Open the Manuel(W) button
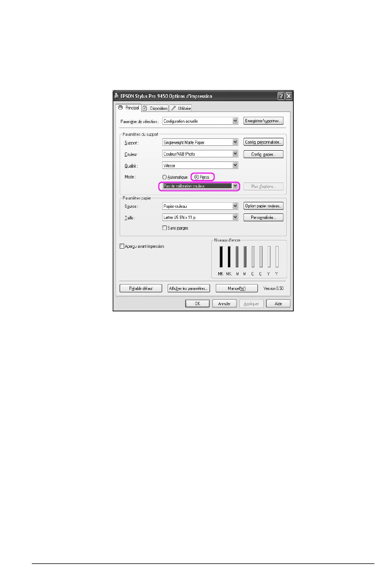Screen dimensions: 392x579 (237, 288)
